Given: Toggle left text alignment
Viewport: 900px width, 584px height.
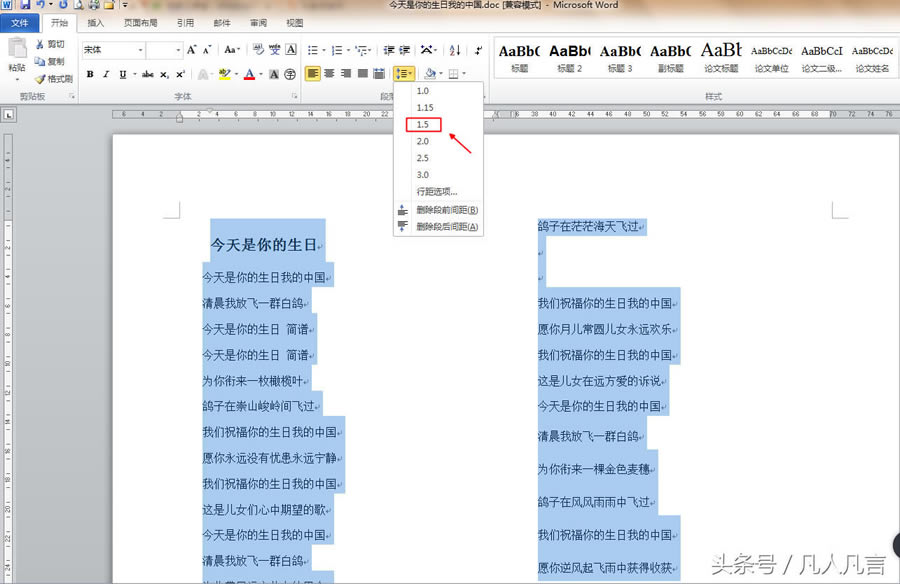Looking at the screenshot, I should tap(312, 74).
